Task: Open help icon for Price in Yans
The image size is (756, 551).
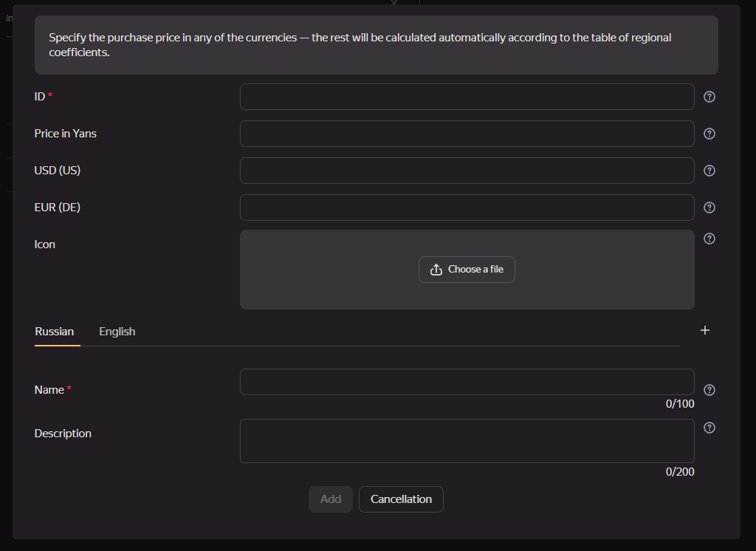Action: 709,134
